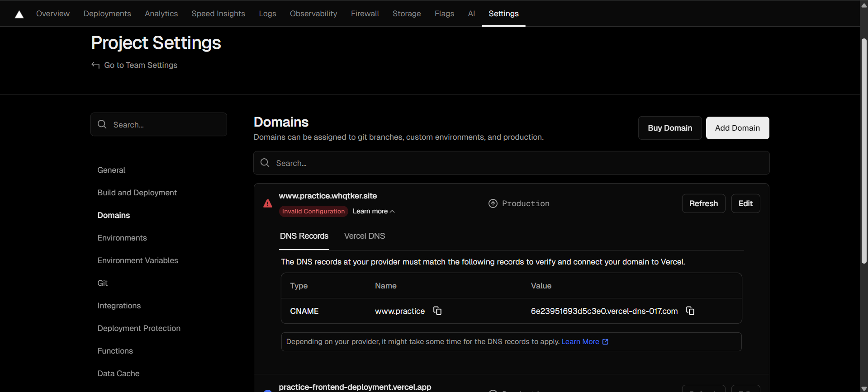Copy the www.practice name value
Viewport: 868px width, 392px height.
click(437, 311)
